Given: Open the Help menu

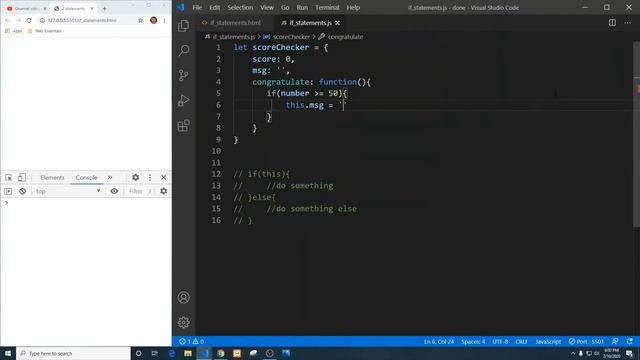Looking at the screenshot, I should 353,7.
